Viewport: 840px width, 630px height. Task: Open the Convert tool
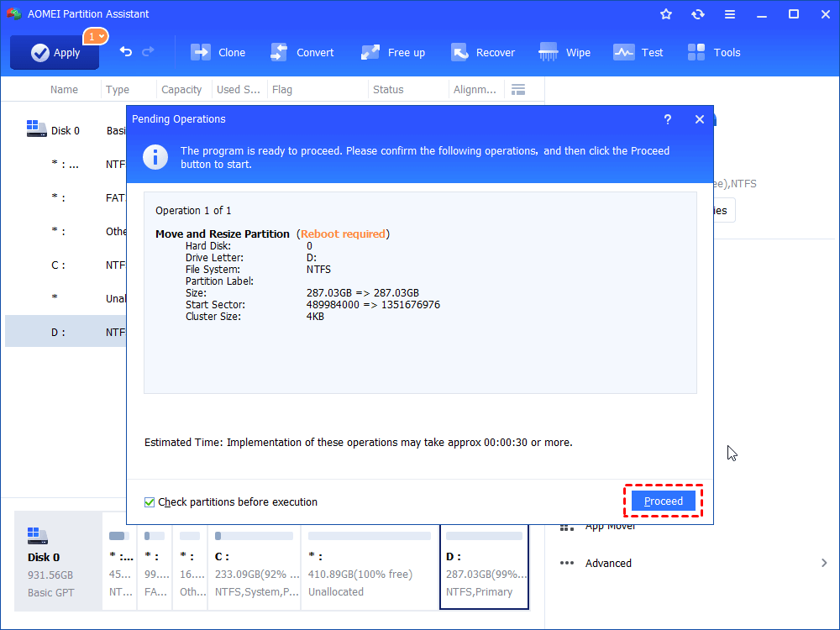tap(302, 52)
